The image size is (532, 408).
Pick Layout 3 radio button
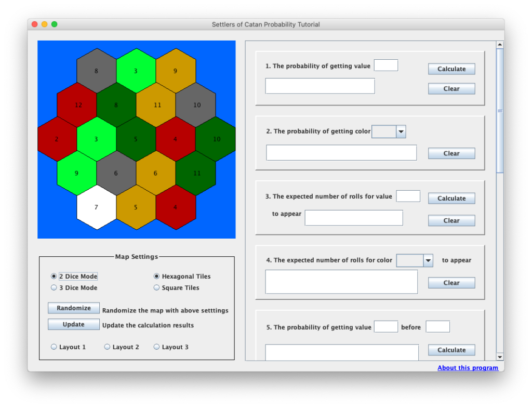[x=156, y=347]
